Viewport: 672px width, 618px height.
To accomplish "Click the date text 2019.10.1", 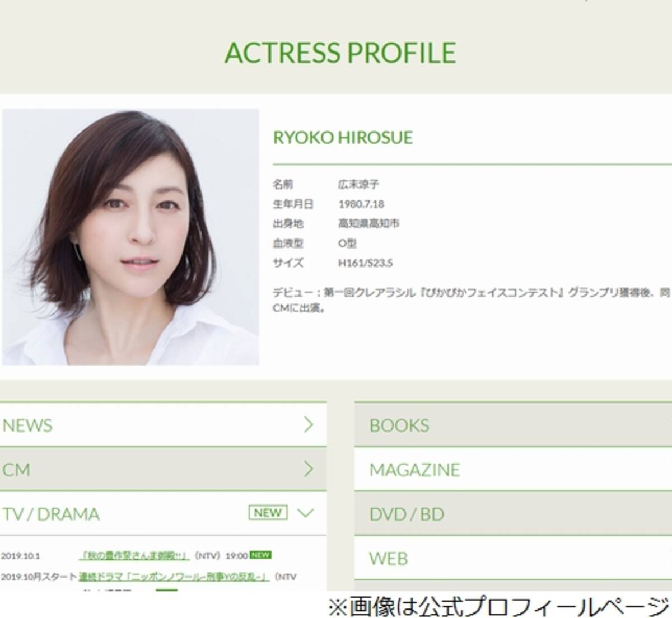I will (20, 556).
